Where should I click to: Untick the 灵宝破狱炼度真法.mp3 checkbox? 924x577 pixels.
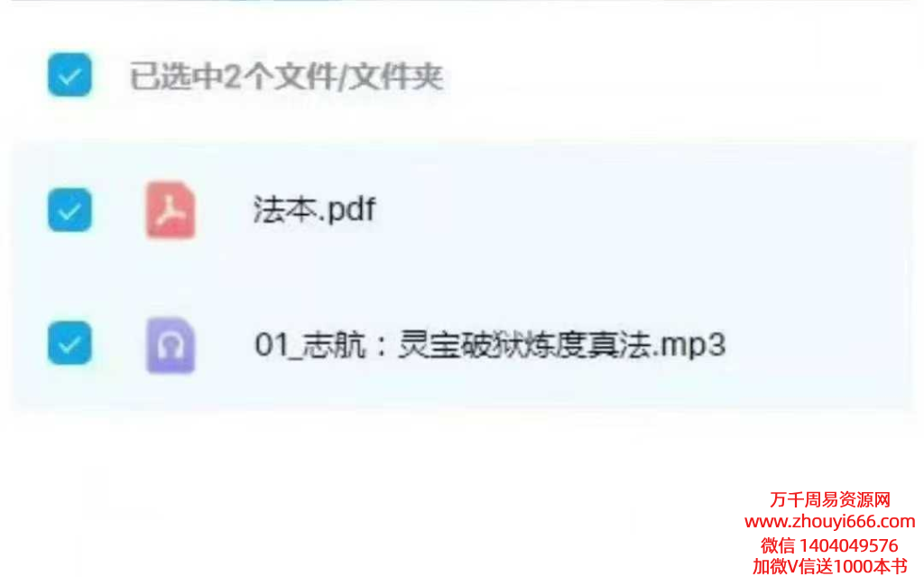click(69, 343)
